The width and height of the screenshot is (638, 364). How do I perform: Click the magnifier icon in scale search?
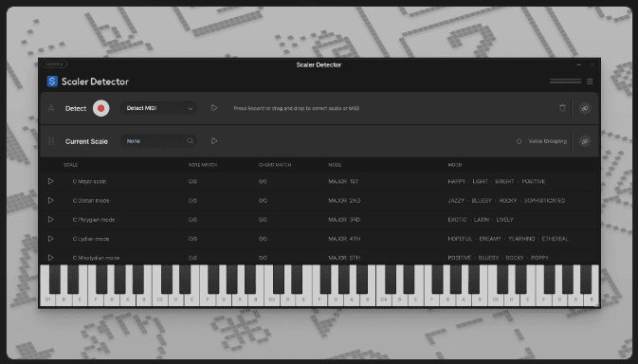pos(190,140)
